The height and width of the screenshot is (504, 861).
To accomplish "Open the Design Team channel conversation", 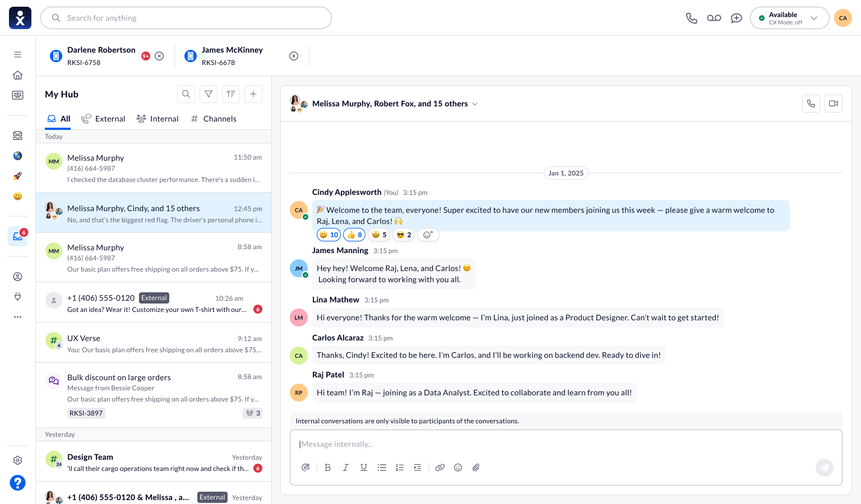I will [x=154, y=463].
